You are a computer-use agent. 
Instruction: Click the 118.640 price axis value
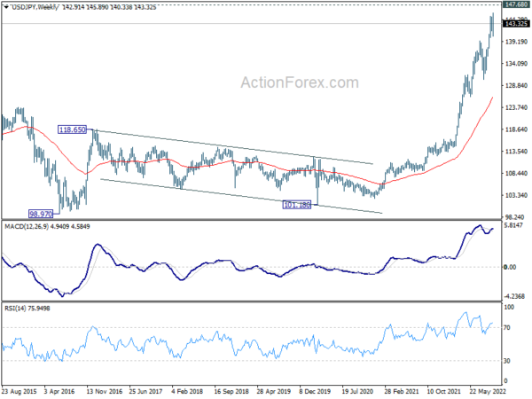tap(516, 129)
